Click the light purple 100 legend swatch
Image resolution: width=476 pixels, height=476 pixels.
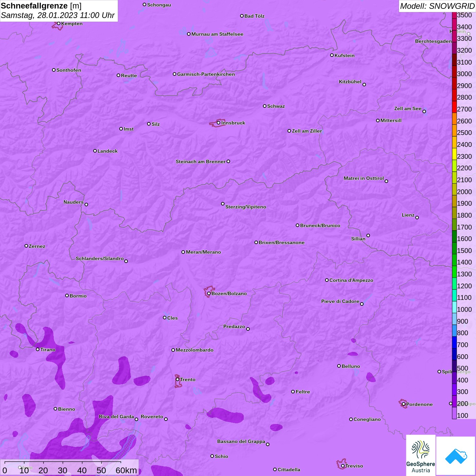[x=454, y=413]
